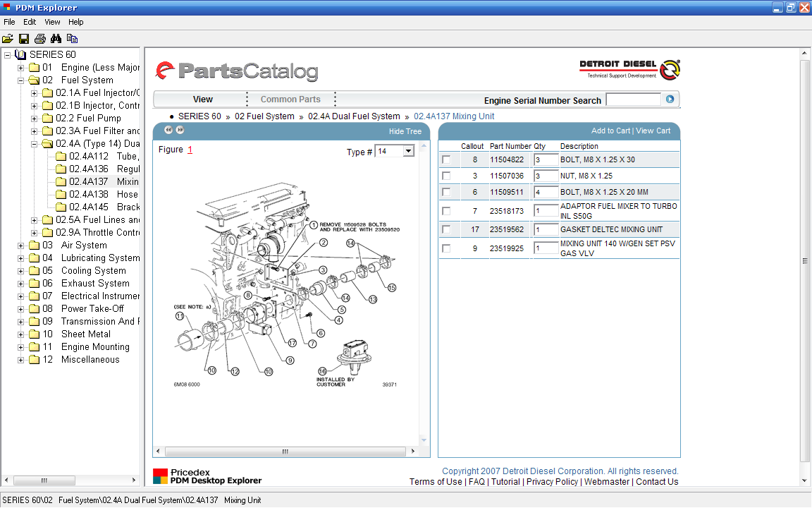Open the PartsCatalog logo

pyautogui.click(x=237, y=71)
